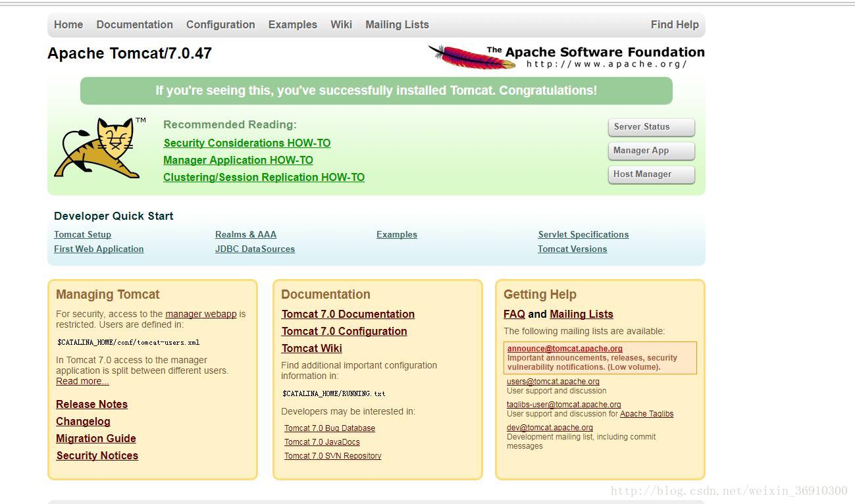The height and width of the screenshot is (504, 855).
Task: Visit the Security Notices link
Action: pos(97,455)
